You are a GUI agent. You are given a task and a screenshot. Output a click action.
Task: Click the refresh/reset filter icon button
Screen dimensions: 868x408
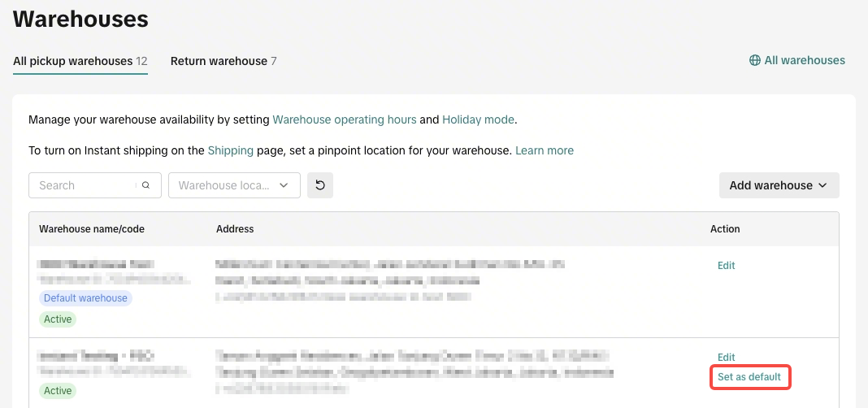pyautogui.click(x=320, y=185)
